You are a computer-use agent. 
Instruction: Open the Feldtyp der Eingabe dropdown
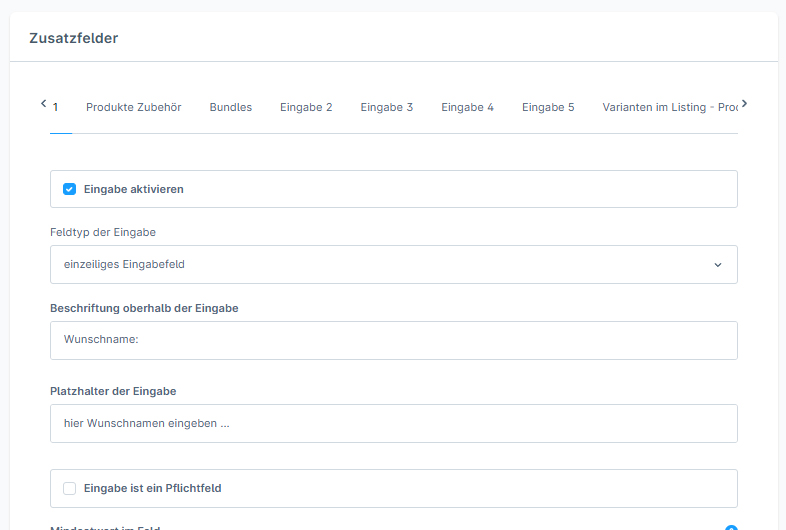tap(393, 265)
